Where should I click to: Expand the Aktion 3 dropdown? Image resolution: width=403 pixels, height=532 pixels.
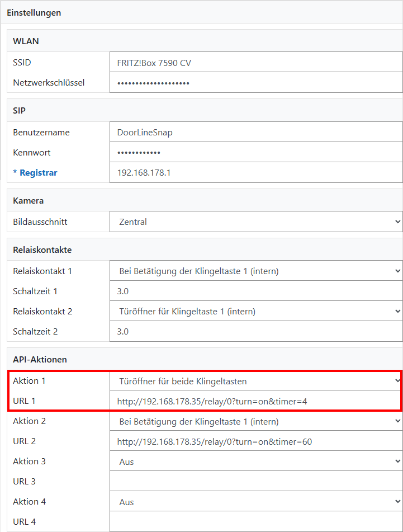tap(255, 462)
